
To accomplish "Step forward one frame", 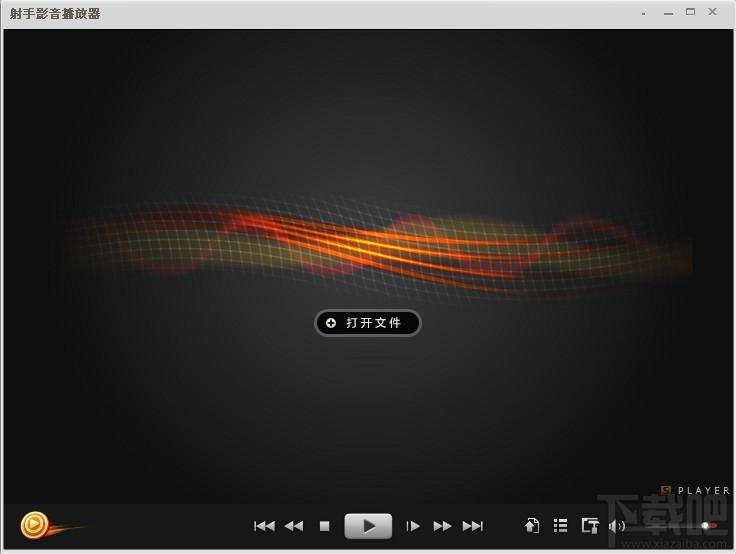I will tap(413, 526).
